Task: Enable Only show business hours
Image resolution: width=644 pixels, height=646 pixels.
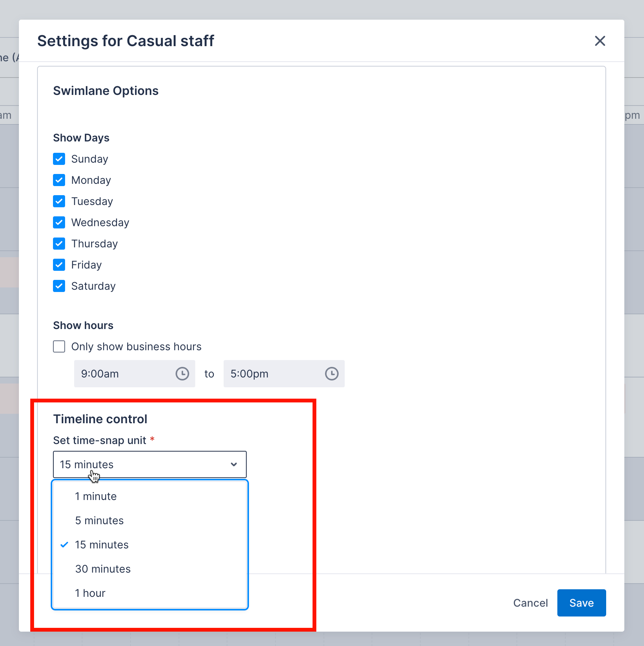Action: (59, 346)
